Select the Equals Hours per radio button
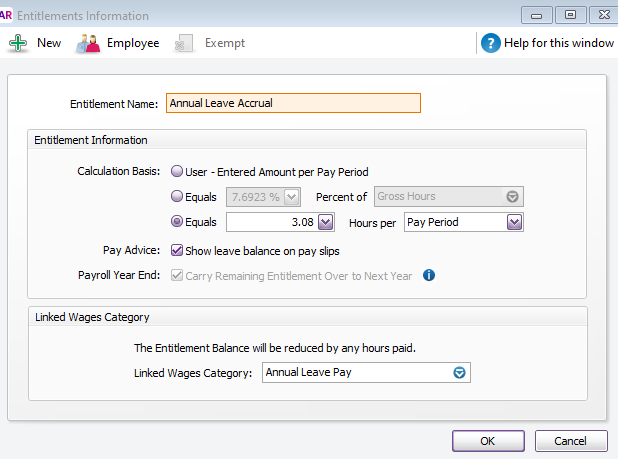Screen dimensions: 618x459 177,222
